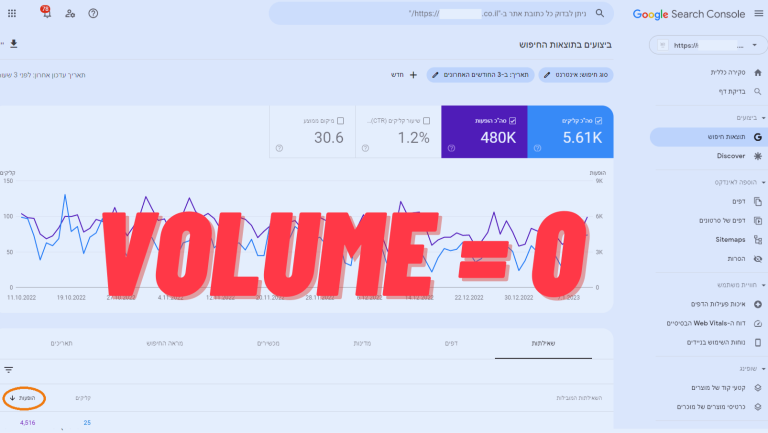Open the notifications bell

click(46, 12)
